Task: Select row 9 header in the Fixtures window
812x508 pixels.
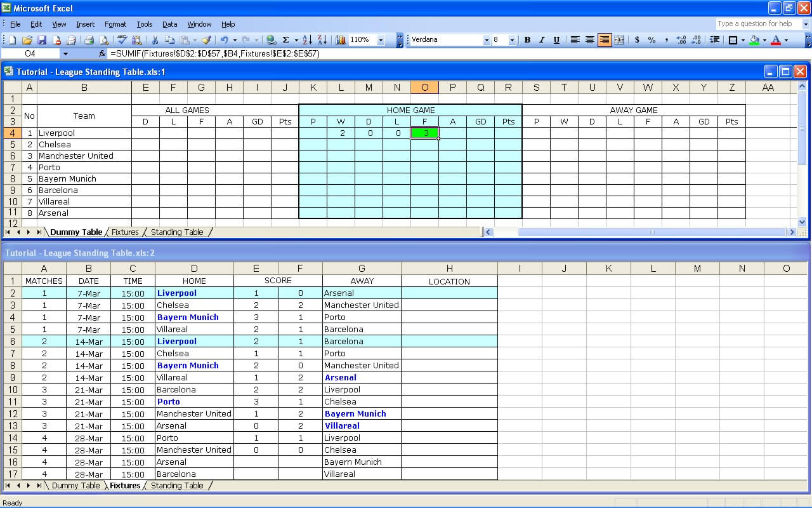Action: 13,378
